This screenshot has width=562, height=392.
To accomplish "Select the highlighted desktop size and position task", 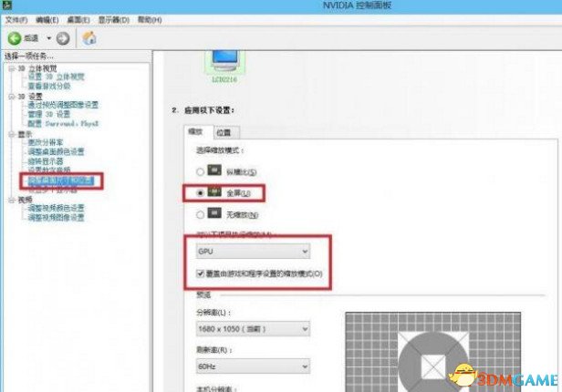I will [x=61, y=181].
